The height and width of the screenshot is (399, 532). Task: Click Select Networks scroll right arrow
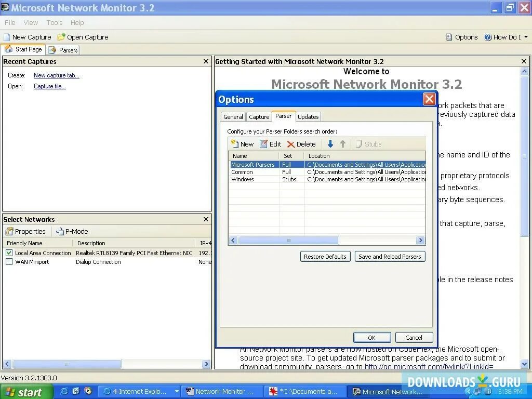point(206,364)
